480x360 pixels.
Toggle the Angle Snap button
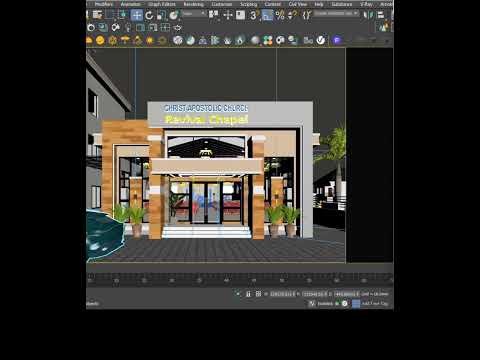click(x=267, y=15)
